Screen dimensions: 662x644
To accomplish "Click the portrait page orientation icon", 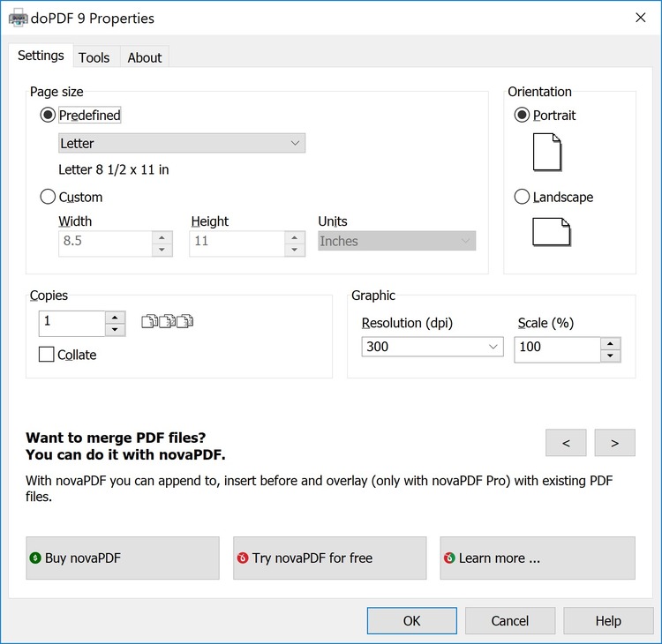I will point(547,153).
